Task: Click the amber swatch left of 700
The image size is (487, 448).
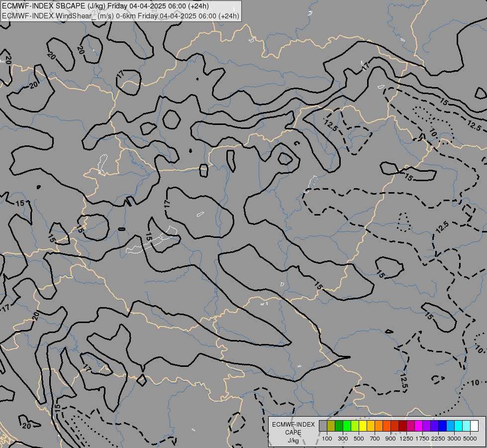Action: pyautogui.click(x=371, y=426)
